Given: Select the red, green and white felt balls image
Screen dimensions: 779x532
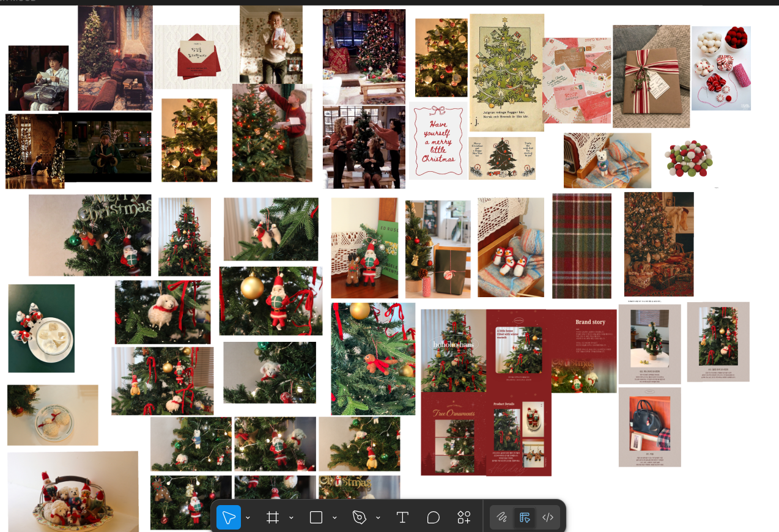Looking at the screenshot, I should pos(689,158).
